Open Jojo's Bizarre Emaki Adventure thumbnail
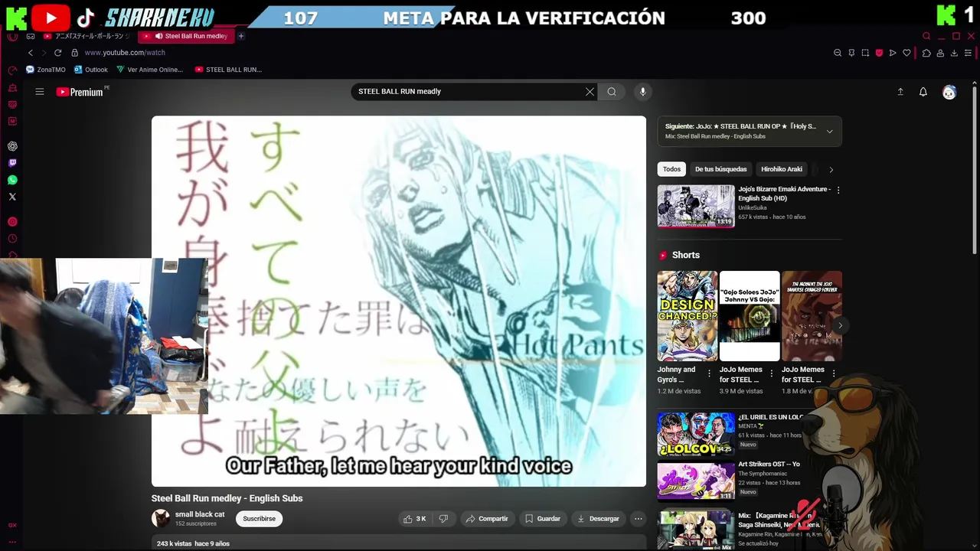980x551 pixels. click(x=696, y=206)
